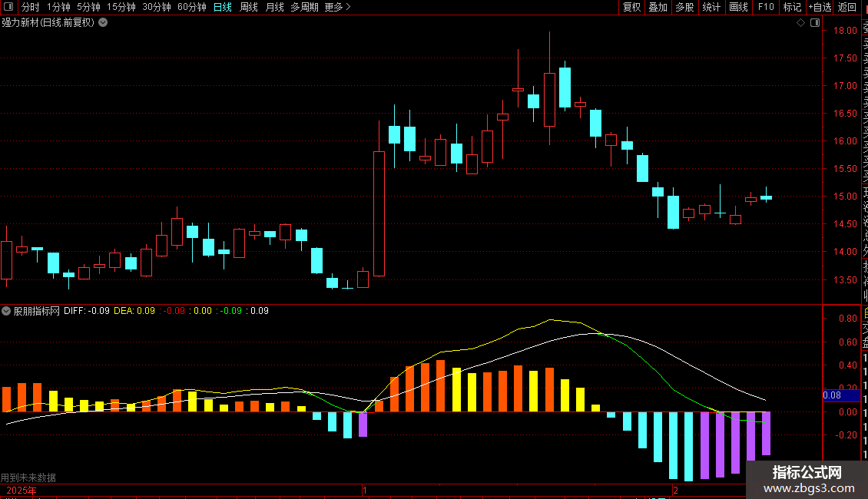Switch to 分时 intraday view

point(31,7)
